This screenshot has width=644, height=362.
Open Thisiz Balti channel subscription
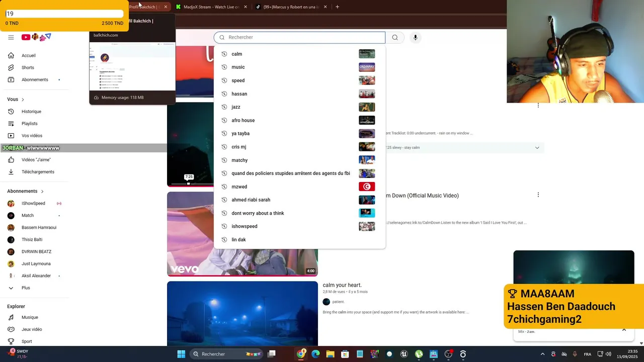click(x=32, y=240)
